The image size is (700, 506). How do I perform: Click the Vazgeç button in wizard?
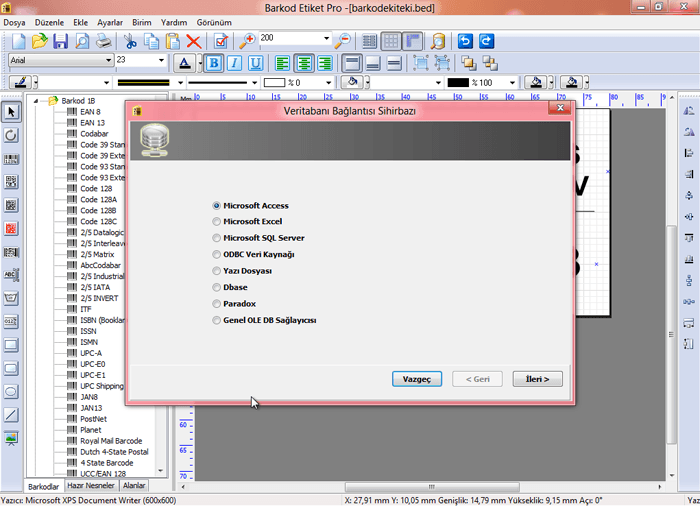pyautogui.click(x=417, y=379)
